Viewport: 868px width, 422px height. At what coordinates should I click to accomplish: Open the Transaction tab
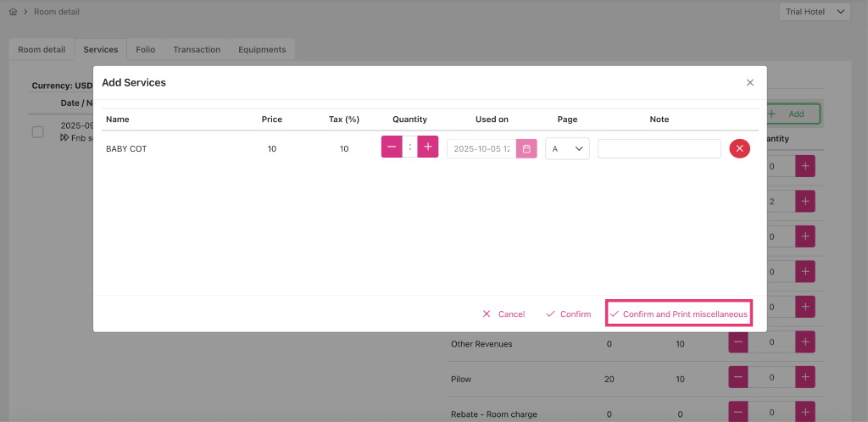[x=197, y=50]
